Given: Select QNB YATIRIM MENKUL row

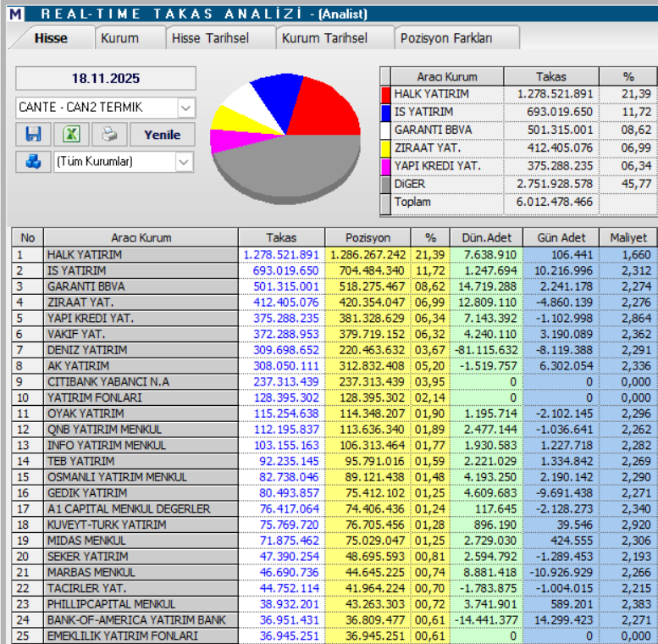Looking at the screenshot, I should [x=334, y=430].
